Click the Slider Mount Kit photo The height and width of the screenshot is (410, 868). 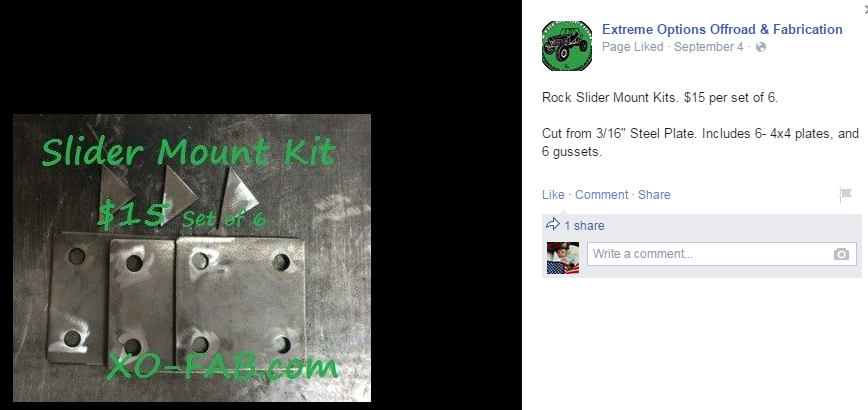tap(192, 258)
